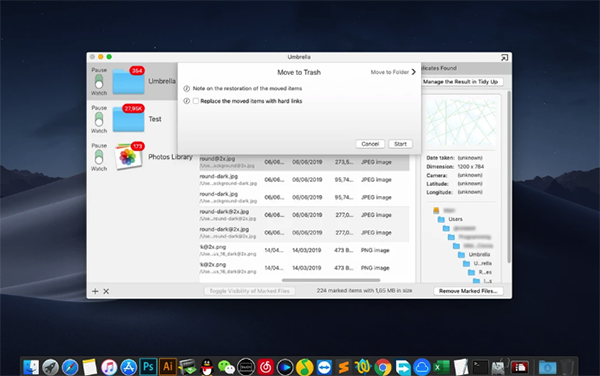Select the Test folder icon
Image resolution: width=600 pixels, height=376 pixels.
click(129, 119)
